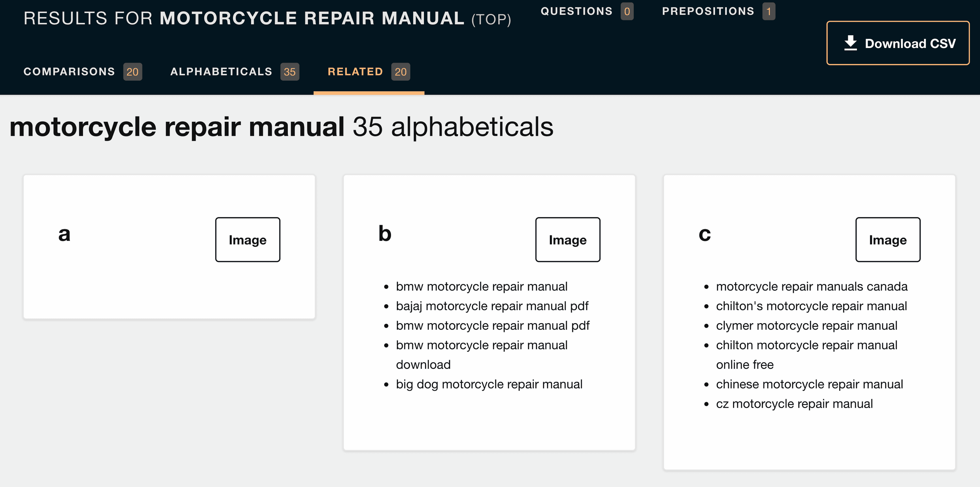Image resolution: width=980 pixels, height=487 pixels.
Task: Show image view for letter a
Action: tap(248, 240)
